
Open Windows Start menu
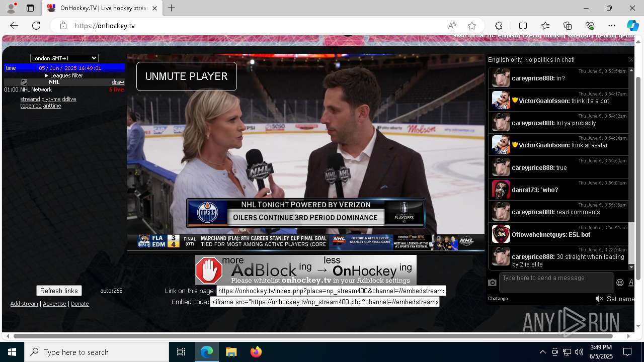tap(12, 352)
